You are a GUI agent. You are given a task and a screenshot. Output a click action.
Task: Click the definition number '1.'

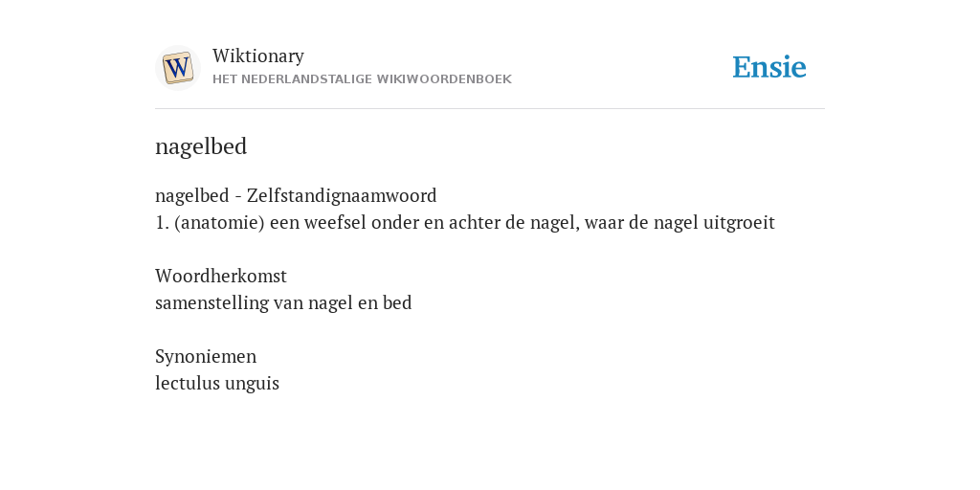(x=162, y=222)
